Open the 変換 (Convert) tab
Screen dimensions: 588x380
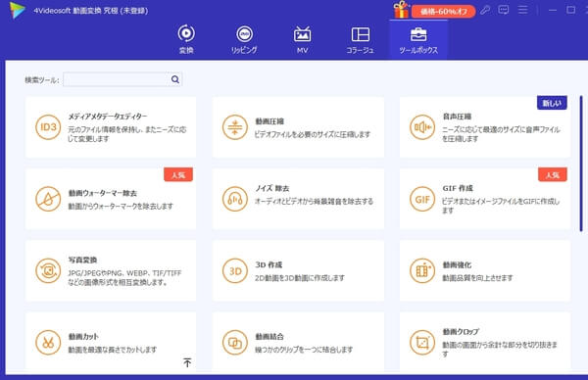[186, 39]
